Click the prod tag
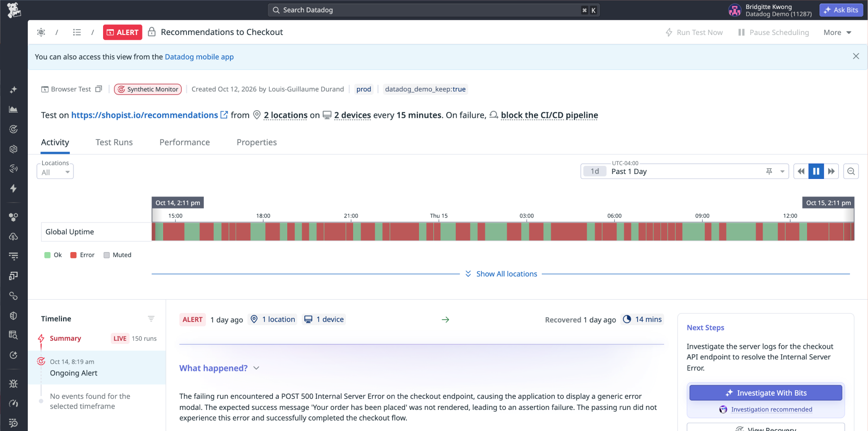Viewport: 868px width, 431px height. tap(364, 89)
